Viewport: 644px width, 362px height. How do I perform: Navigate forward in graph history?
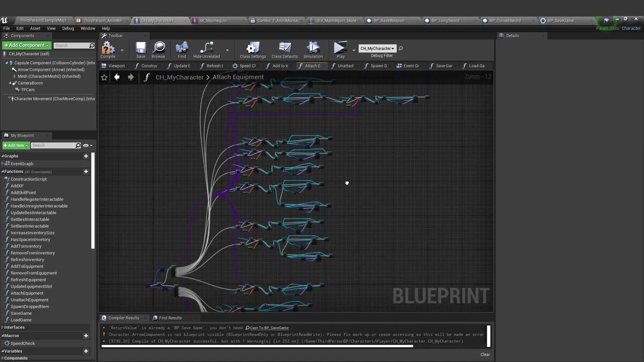click(130, 77)
